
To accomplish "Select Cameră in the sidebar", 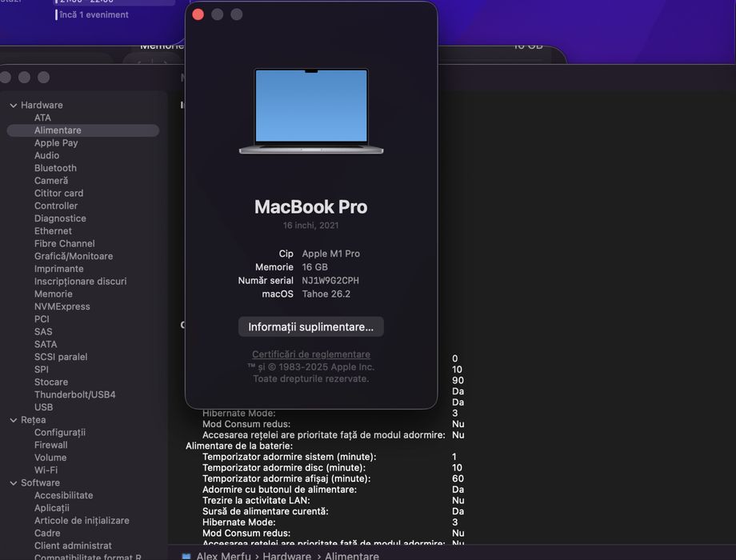I will [51, 181].
